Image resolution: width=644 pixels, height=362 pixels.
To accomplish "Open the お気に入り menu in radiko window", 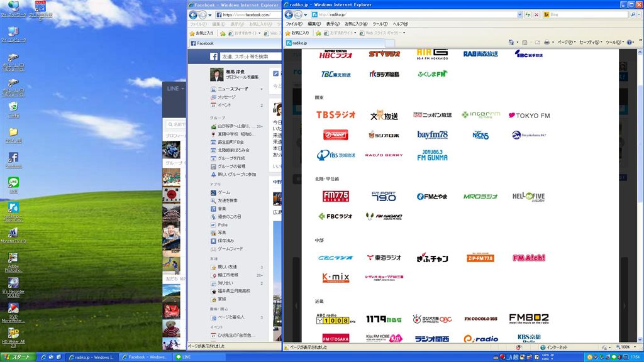I will pyautogui.click(x=356, y=24).
